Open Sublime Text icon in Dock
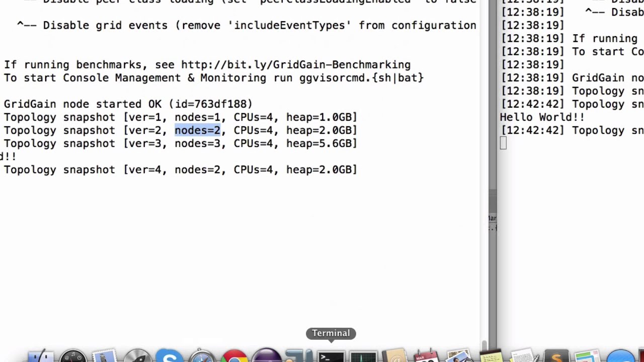This screenshot has height=362, width=644. pos(556,356)
